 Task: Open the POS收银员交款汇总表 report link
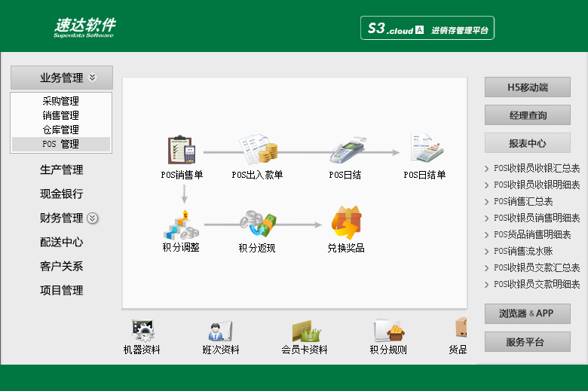coord(537,267)
